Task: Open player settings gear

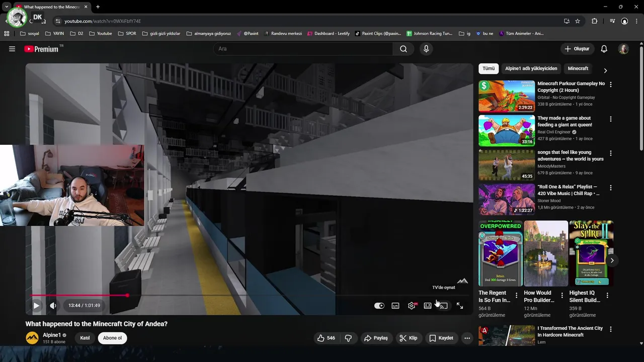Action: click(x=412, y=306)
